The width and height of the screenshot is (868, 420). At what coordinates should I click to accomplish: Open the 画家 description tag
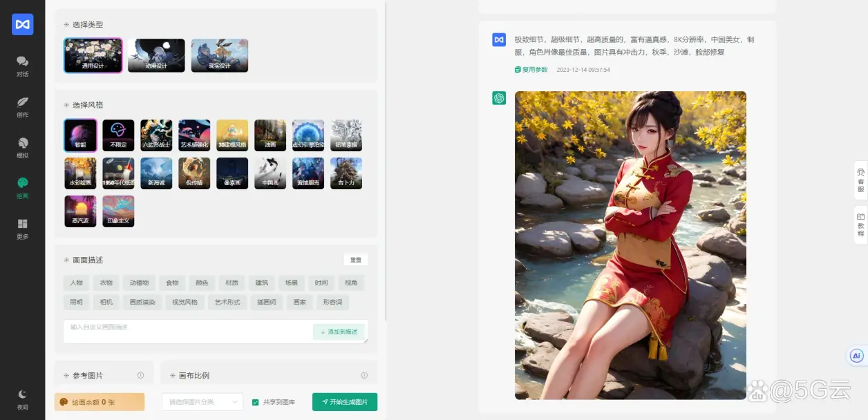pyautogui.click(x=299, y=302)
